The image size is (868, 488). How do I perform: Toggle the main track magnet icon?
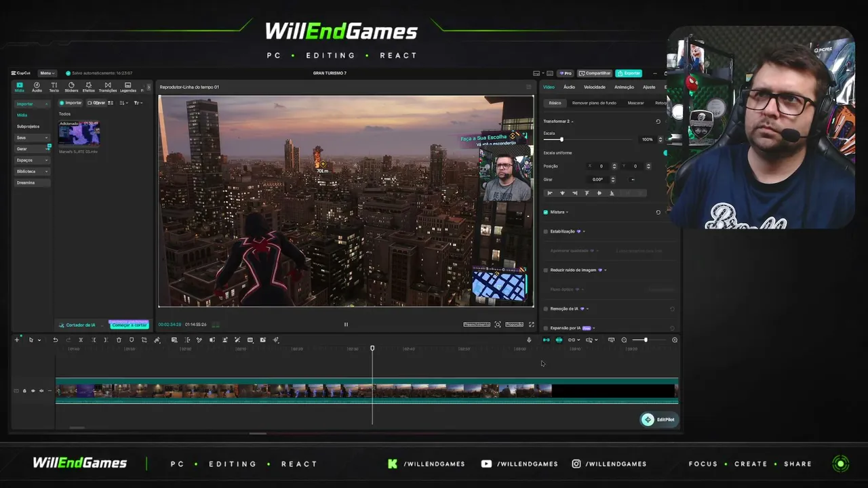[546, 340]
